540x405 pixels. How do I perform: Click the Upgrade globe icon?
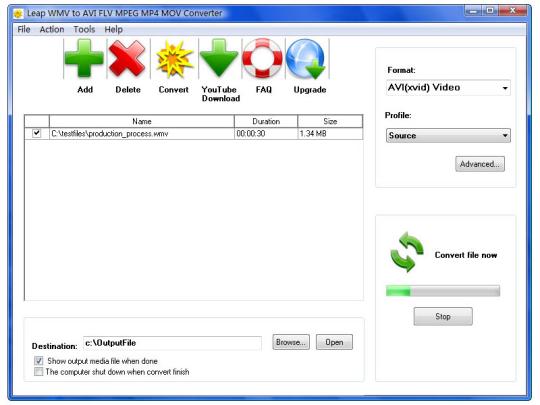point(306,59)
